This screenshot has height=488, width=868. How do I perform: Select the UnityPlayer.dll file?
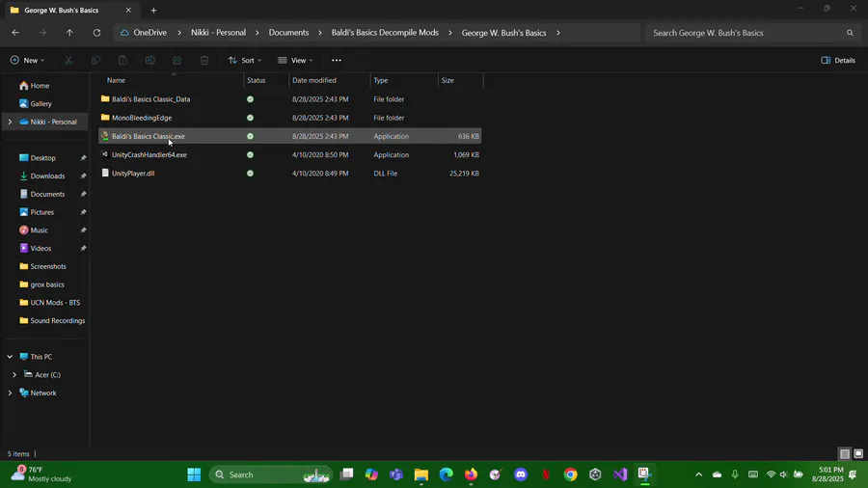289,174
